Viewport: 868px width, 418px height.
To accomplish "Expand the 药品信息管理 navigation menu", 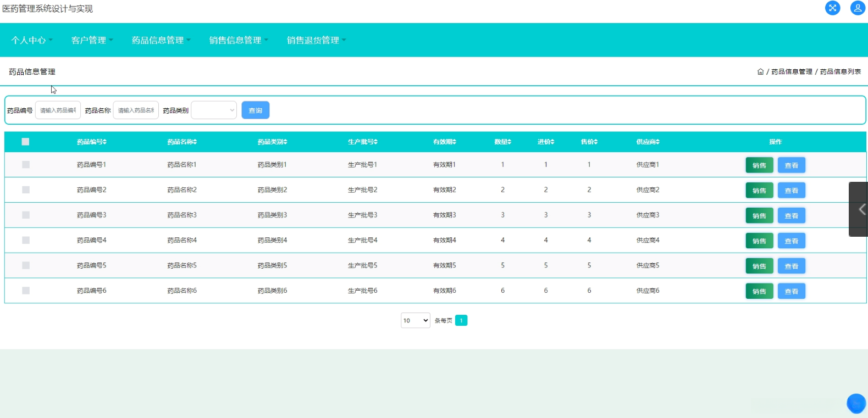I will pos(162,40).
